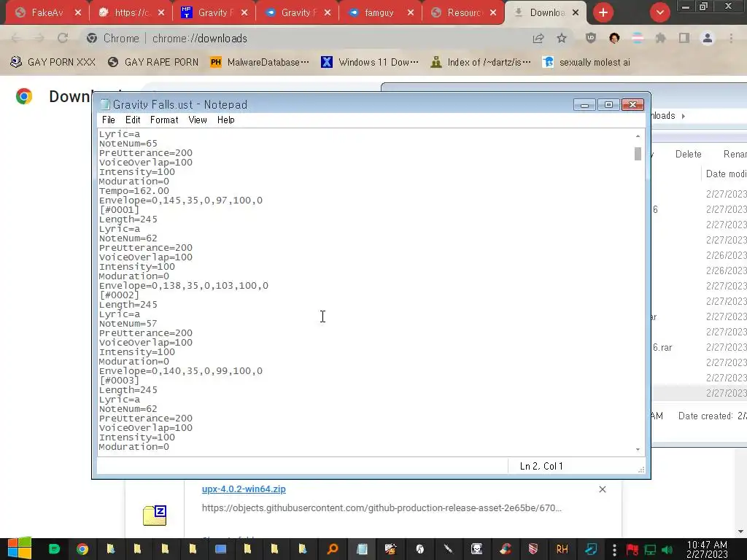Open the round avatar extension icon
The height and width of the screenshot is (560, 747).
coord(614,39)
